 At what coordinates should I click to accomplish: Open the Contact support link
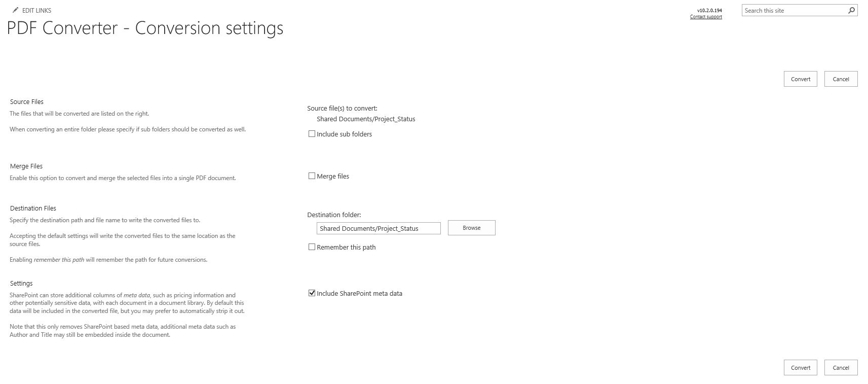[x=705, y=16]
